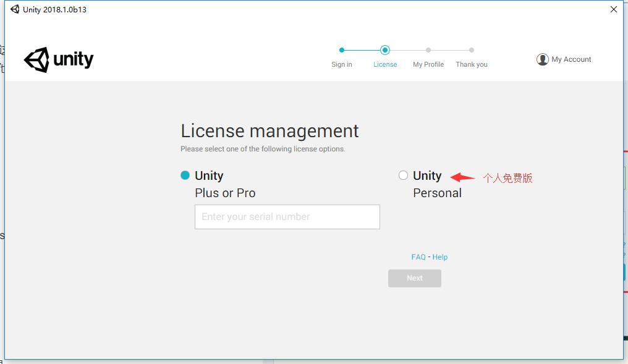Click the window title Unity 2018.1.0b13
The image size is (628, 364).
(54, 10)
